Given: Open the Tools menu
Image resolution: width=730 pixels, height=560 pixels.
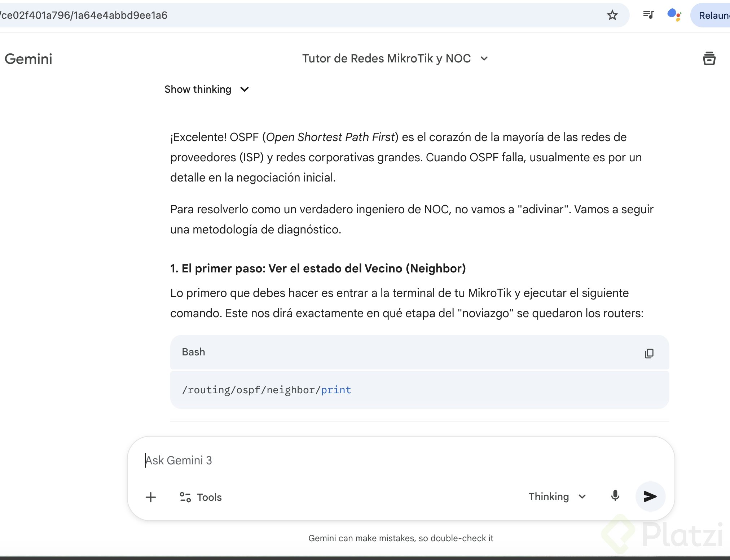Looking at the screenshot, I should click(x=201, y=497).
